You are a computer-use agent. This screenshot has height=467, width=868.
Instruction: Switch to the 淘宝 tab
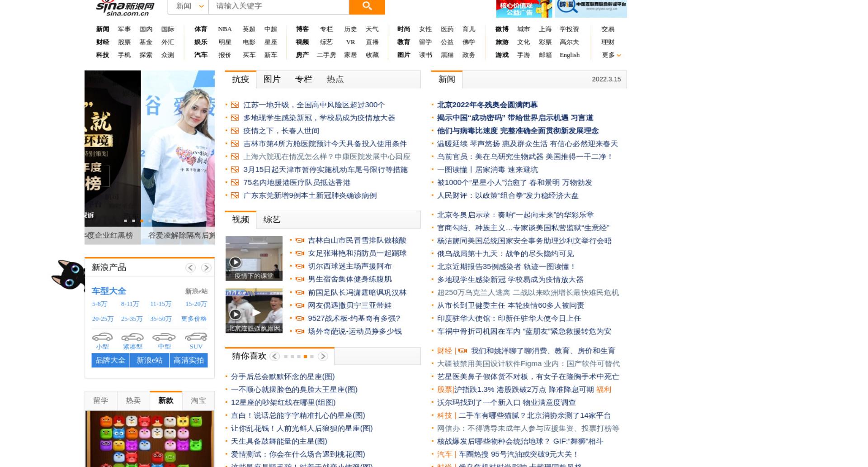(x=198, y=400)
